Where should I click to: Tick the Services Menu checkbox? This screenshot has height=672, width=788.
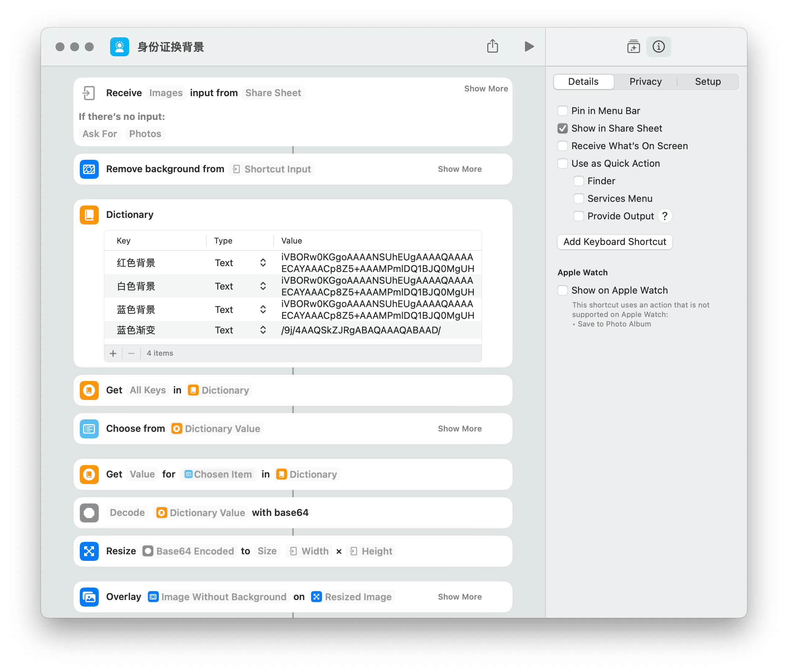pos(578,199)
